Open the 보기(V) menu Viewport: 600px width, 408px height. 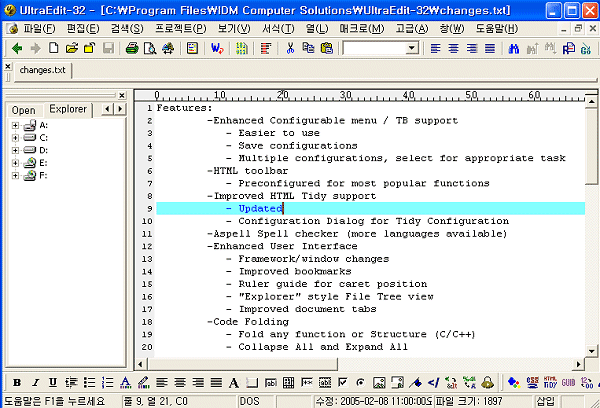tap(234, 29)
